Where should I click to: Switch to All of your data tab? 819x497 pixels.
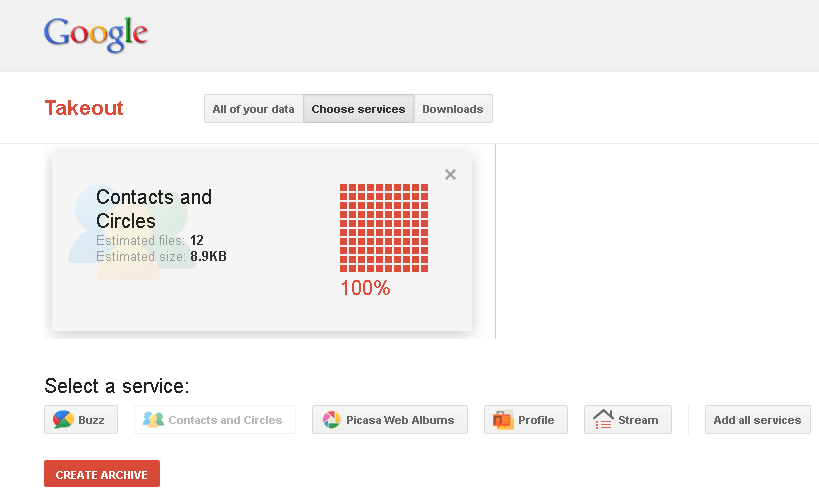pyautogui.click(x=253, y=109)
